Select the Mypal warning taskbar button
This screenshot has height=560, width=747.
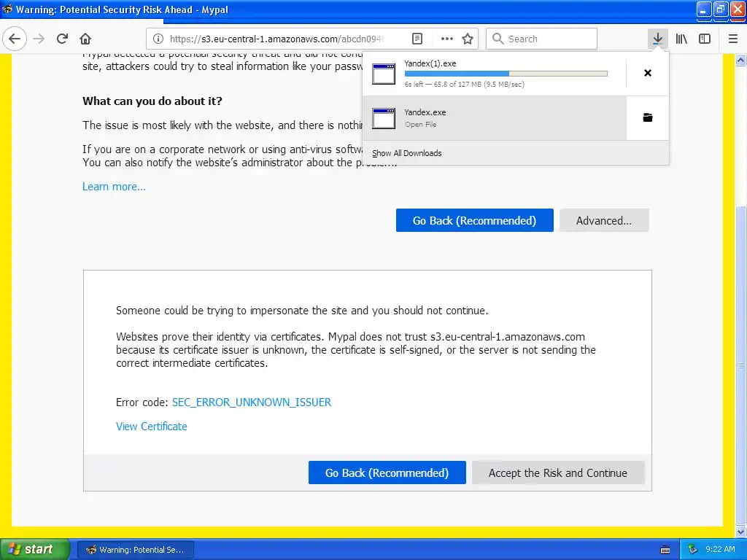click(x=135, y=550)
